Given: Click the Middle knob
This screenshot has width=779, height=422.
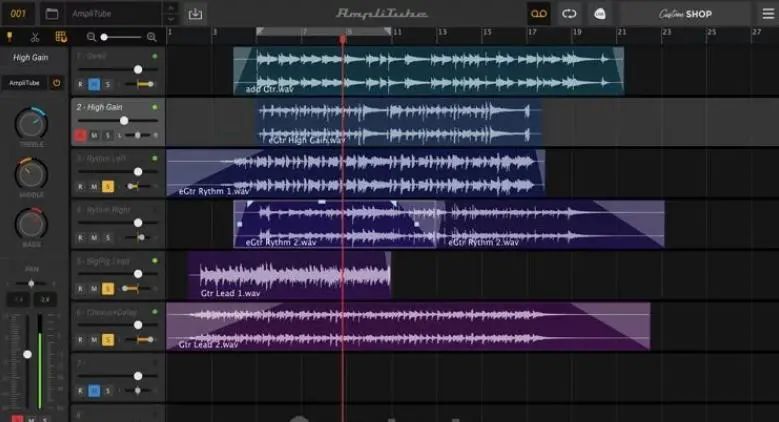Looking at the screenshot, I should (31, 174).
